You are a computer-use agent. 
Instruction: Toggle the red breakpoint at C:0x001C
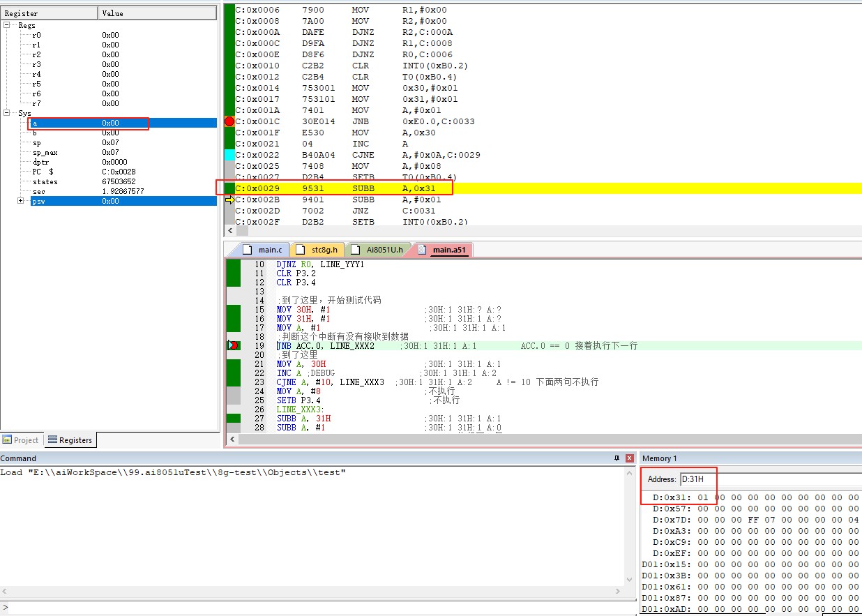[229, 121]
